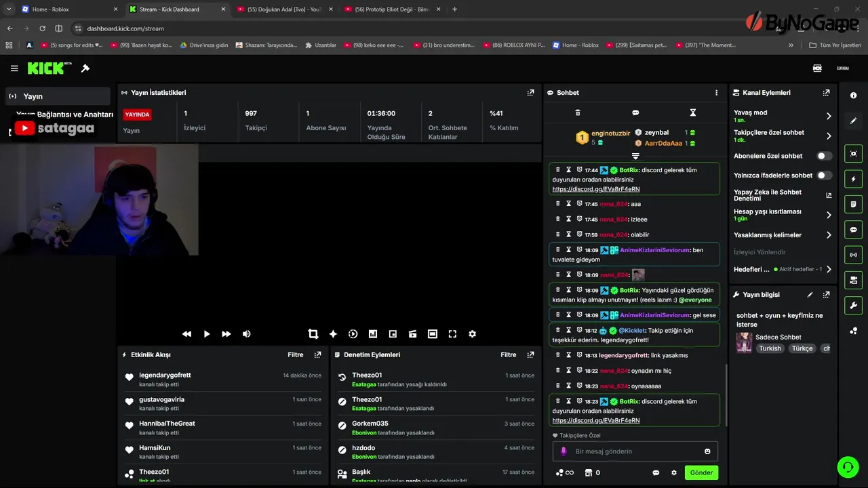Edit stream info with the pencil icon in Yayın bilgisi
The image size is (868, 488).
pyautogui.click(x=810, y=295)
